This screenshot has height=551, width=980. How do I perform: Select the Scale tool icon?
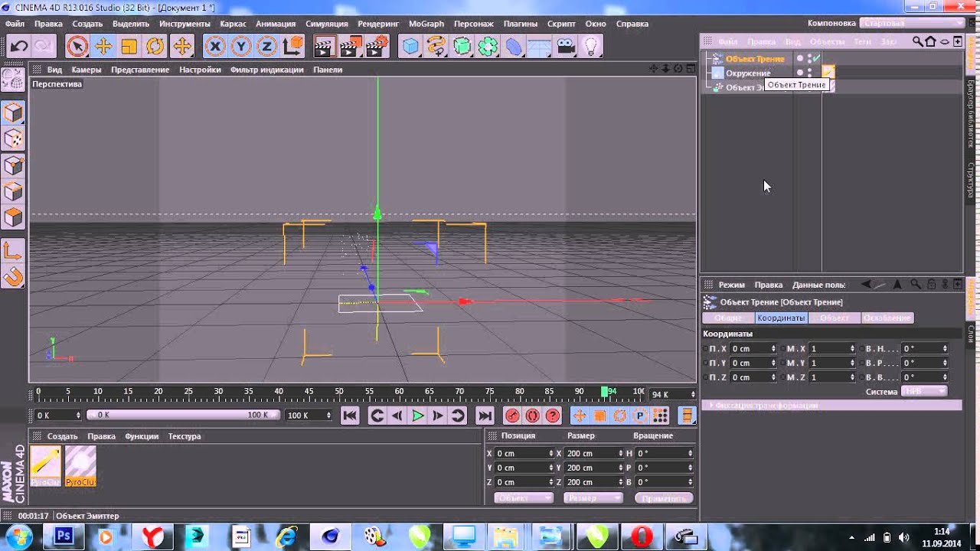pyautogui.click(x=129, y=47)
